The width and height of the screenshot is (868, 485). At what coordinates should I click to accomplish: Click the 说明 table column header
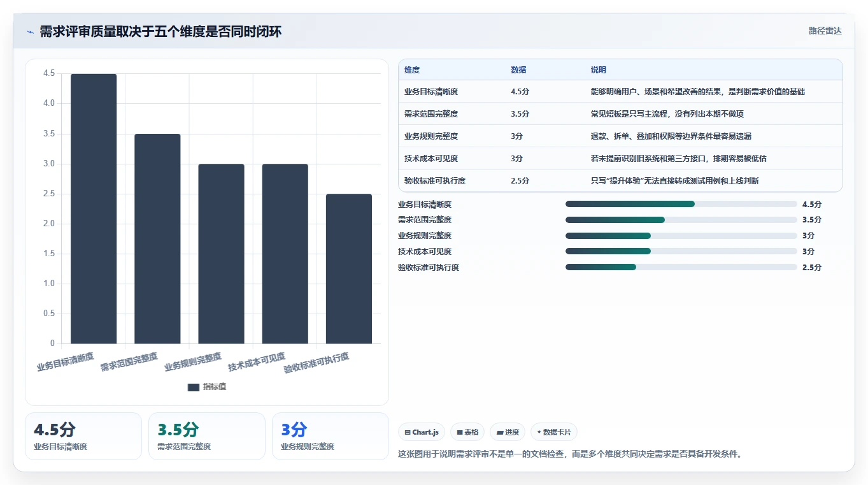click(x=599, y=70)
